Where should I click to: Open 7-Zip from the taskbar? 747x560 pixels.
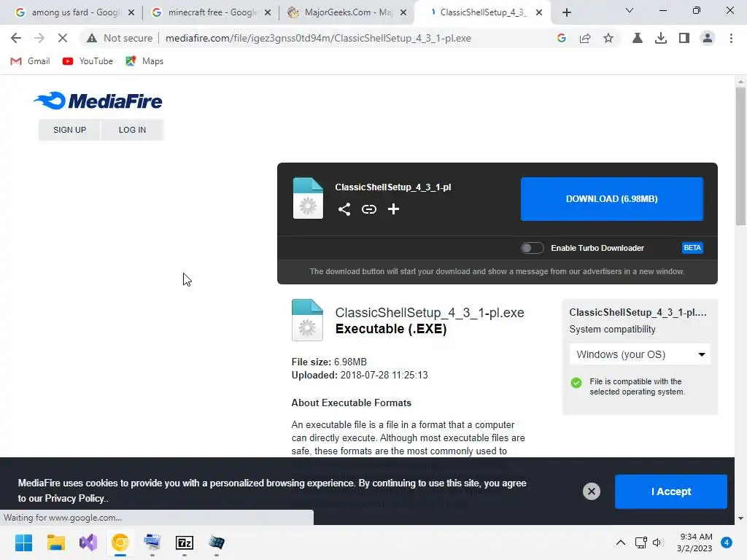coord(185,542)
